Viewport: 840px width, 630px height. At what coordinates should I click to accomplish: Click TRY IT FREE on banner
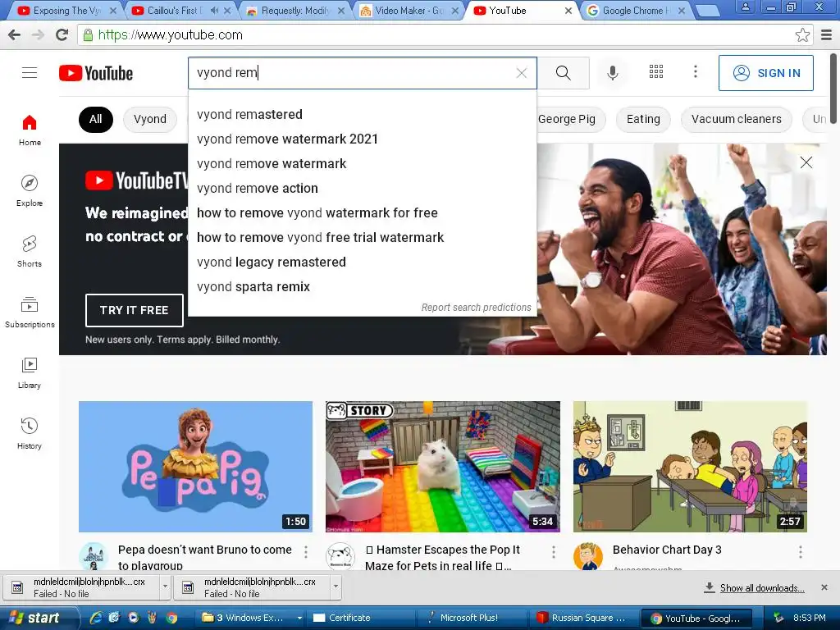(x=134, y=310)
